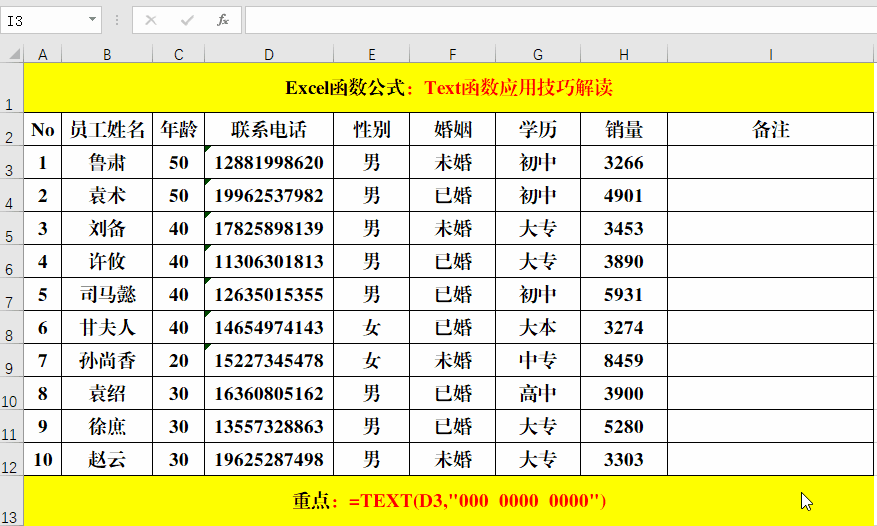The height and width of the screenshot is (526, 877).
Task: Select empty 备注 cell in 鲁肃's row
Action: [x=771, y=162]
